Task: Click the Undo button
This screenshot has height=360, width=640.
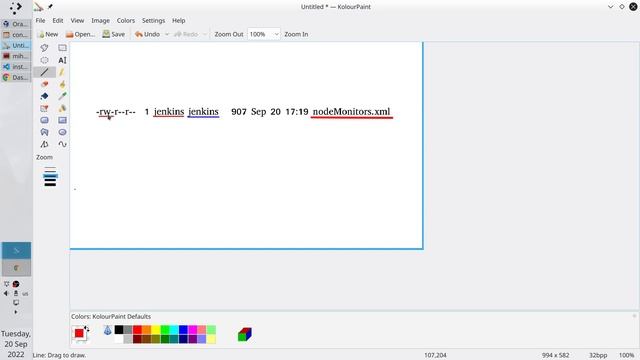Action: [x=147, y=34]
